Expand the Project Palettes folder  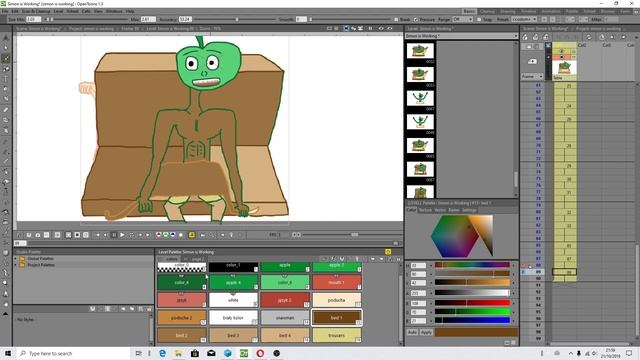[16, 265]
